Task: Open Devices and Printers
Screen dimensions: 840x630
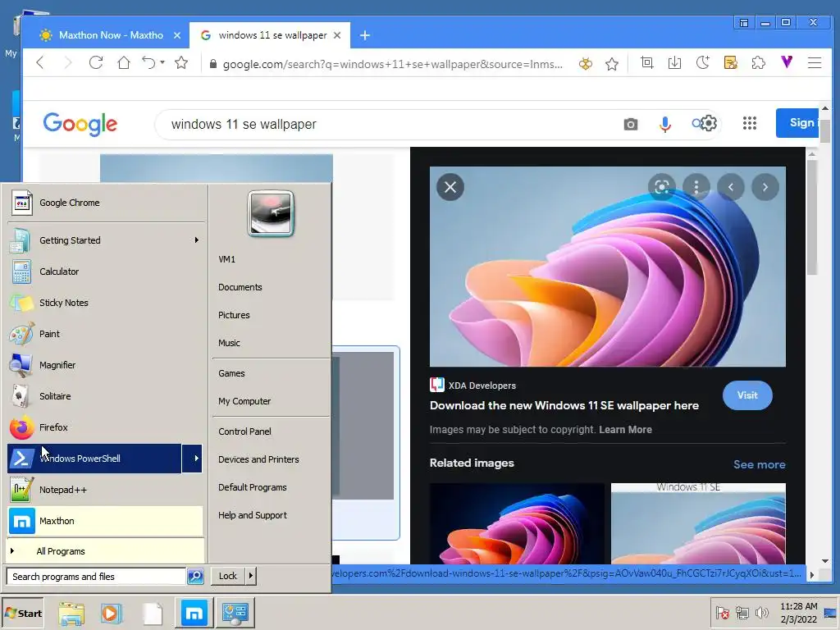Action: (x=258, y=459)
